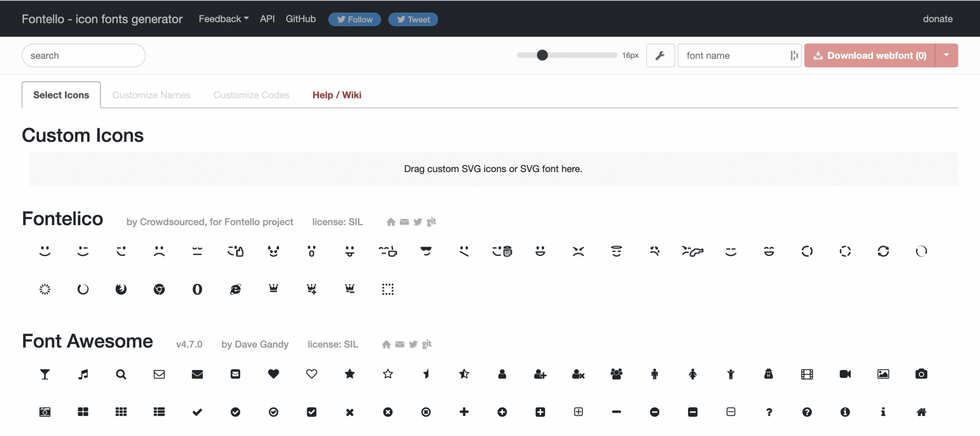The width and height of the screenshot is (980, 436).
Task: Open the Customize Codes tab
Action: (x=251, y=95)
